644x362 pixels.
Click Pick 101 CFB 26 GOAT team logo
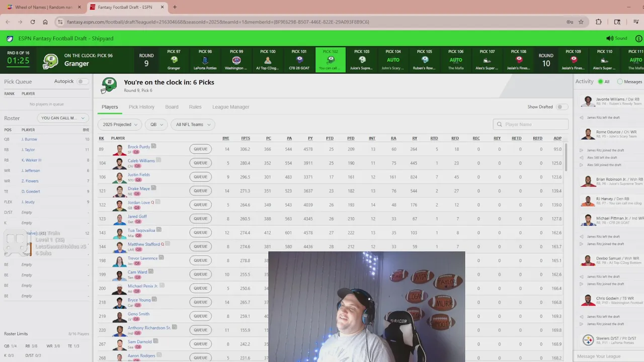click(x=299, y=60)
